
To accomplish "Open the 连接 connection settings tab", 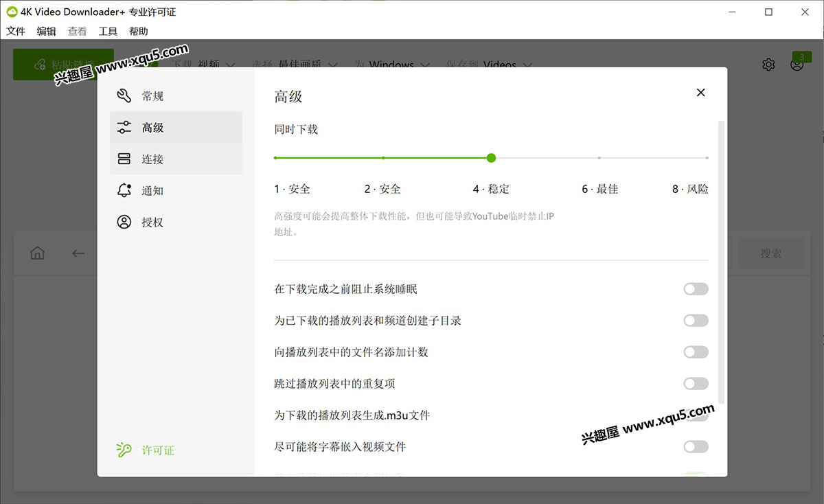I will coord(176,159).
